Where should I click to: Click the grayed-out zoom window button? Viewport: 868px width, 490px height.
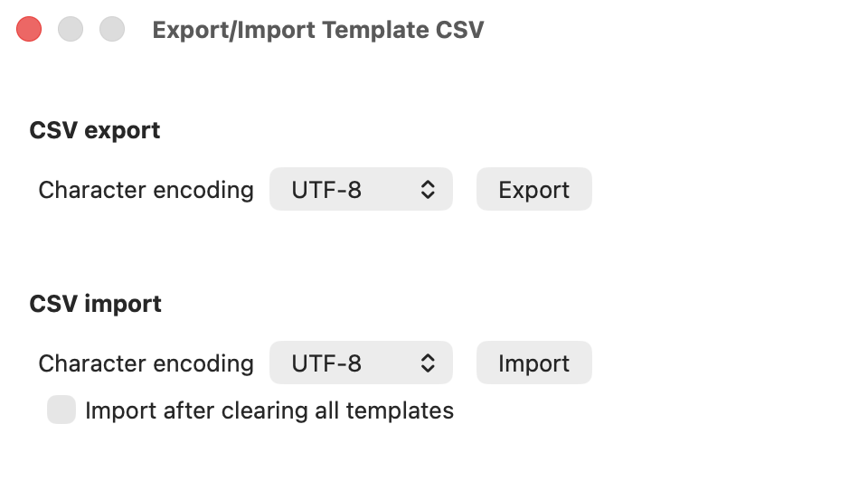(x=112, y=29)
